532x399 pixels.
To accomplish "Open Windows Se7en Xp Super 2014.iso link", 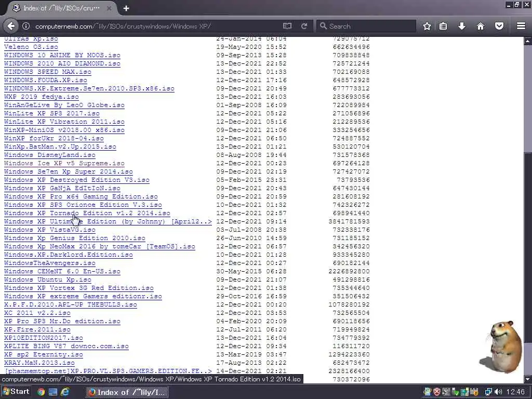I will coord(69,171).
